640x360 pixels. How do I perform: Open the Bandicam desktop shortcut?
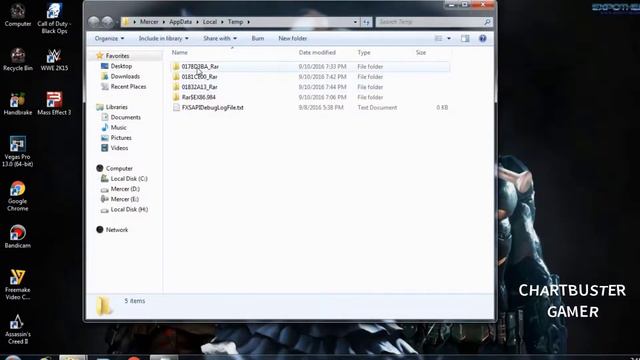(18, 237)
